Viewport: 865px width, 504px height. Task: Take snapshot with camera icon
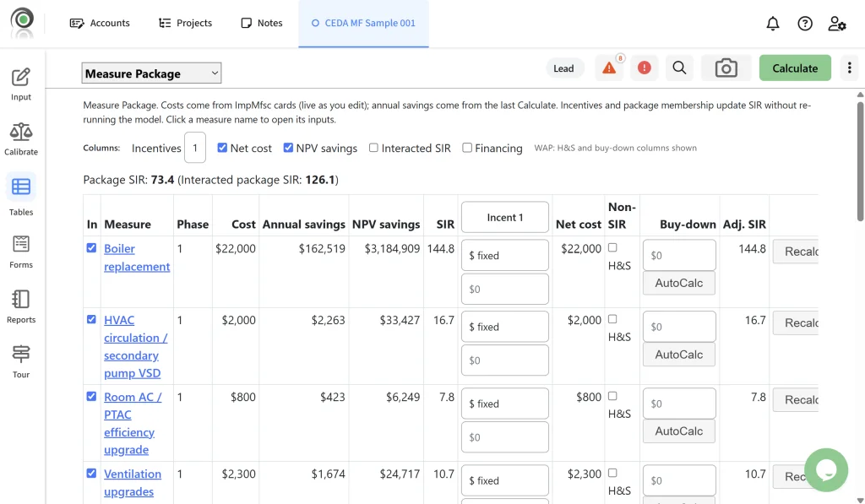click(726, 68)
